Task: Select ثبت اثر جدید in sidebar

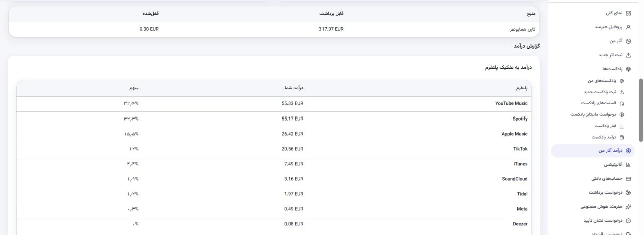Action: click(610, 55)
